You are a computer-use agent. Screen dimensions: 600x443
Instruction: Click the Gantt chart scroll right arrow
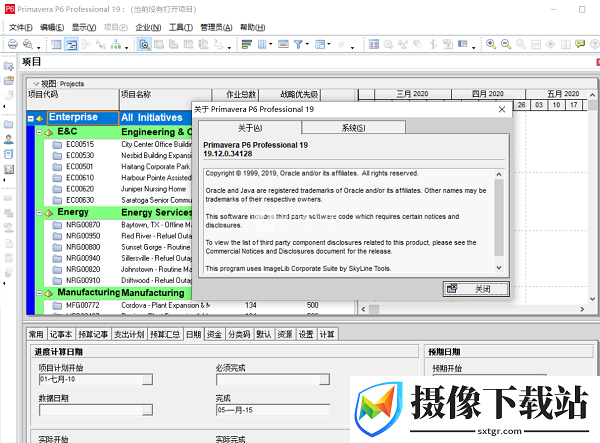(x=582, y=309)
